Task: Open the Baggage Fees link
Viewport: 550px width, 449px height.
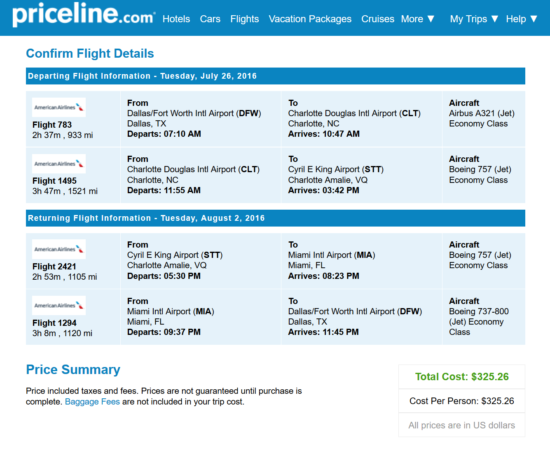Action: [92, 402]
